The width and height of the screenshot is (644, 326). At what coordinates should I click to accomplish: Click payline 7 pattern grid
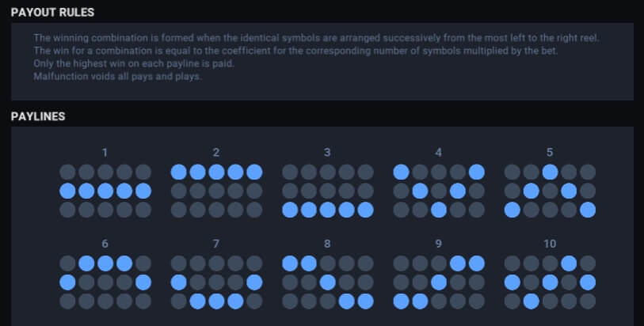pyautogui.click(x=216, y=282)
